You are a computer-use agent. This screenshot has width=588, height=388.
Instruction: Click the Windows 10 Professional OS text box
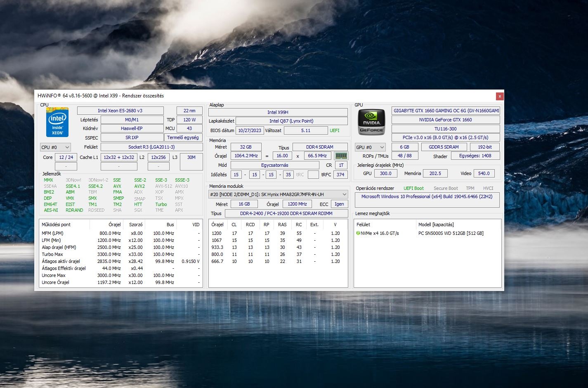pyautogui.click(x=427, y=200)
